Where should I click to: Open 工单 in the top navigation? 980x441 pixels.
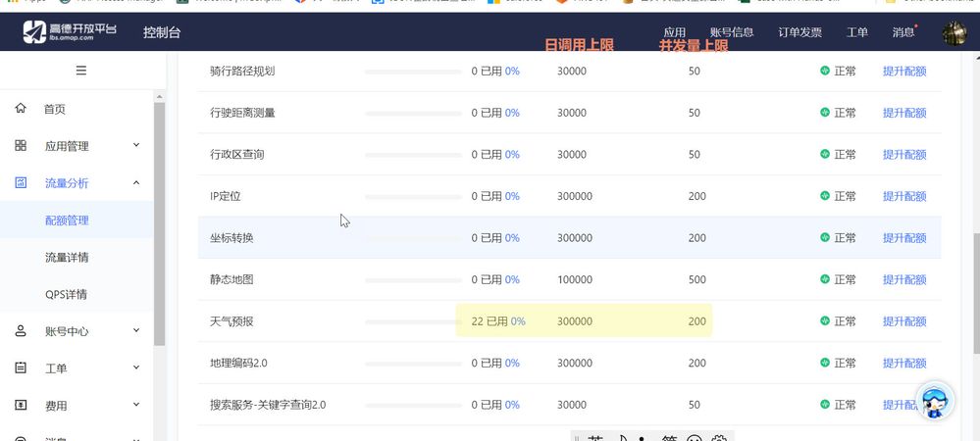(856, 32)
